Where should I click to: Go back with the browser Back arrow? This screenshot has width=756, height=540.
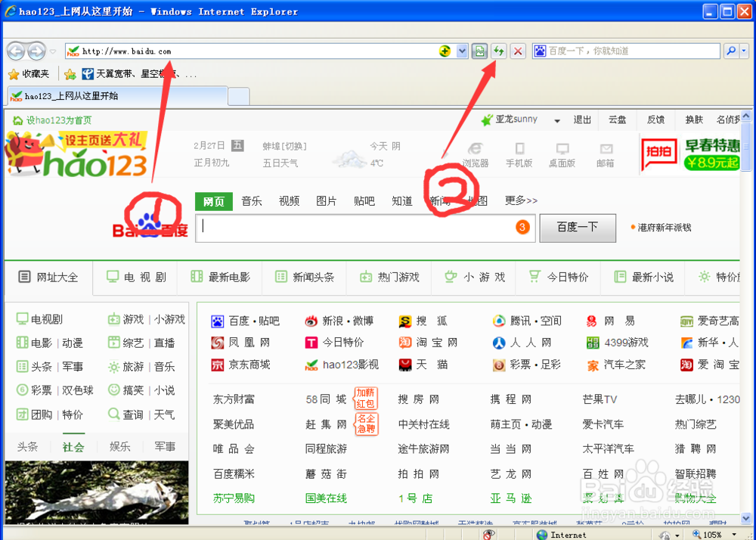[x=16, y=51]
